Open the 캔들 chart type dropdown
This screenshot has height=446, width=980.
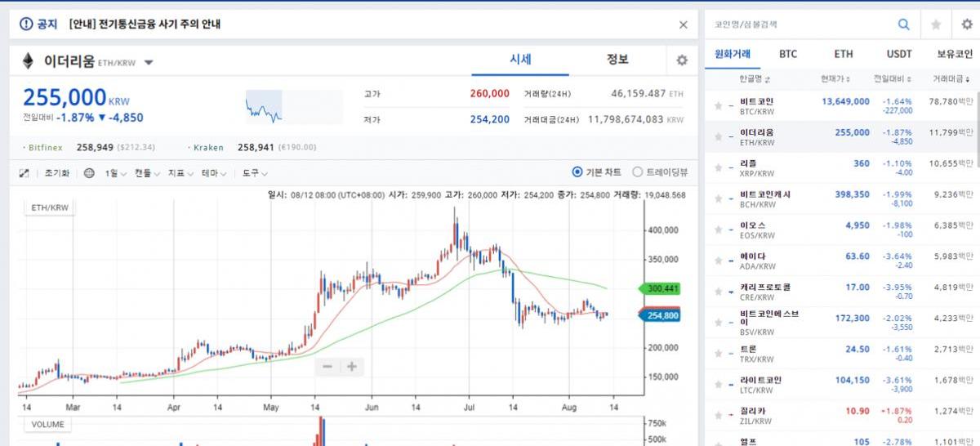[147, 173]
